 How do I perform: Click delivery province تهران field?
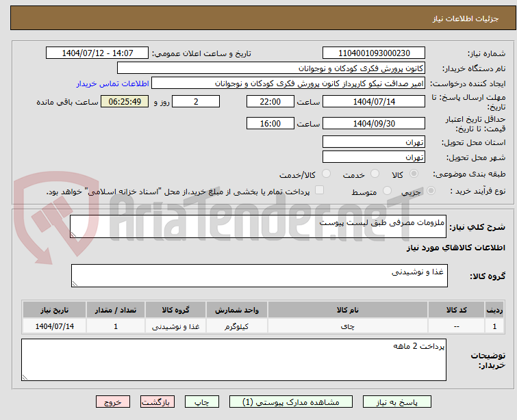click(x=374, y=142)
